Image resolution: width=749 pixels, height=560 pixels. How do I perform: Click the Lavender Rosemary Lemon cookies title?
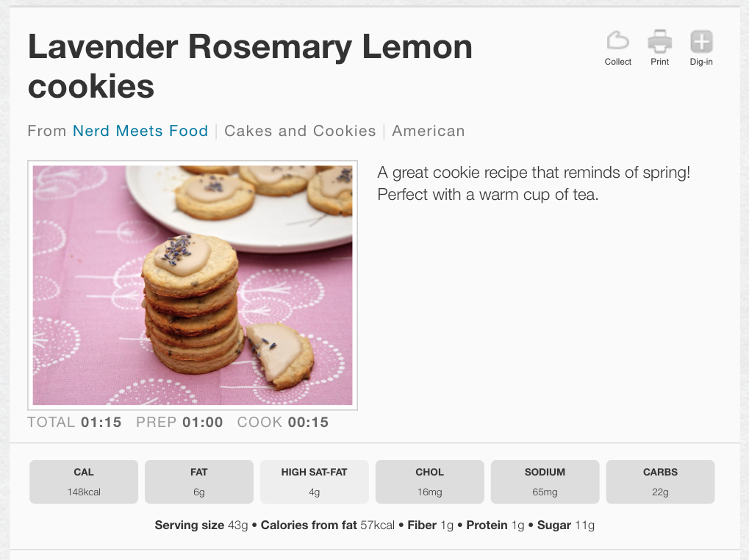(250, 67)
